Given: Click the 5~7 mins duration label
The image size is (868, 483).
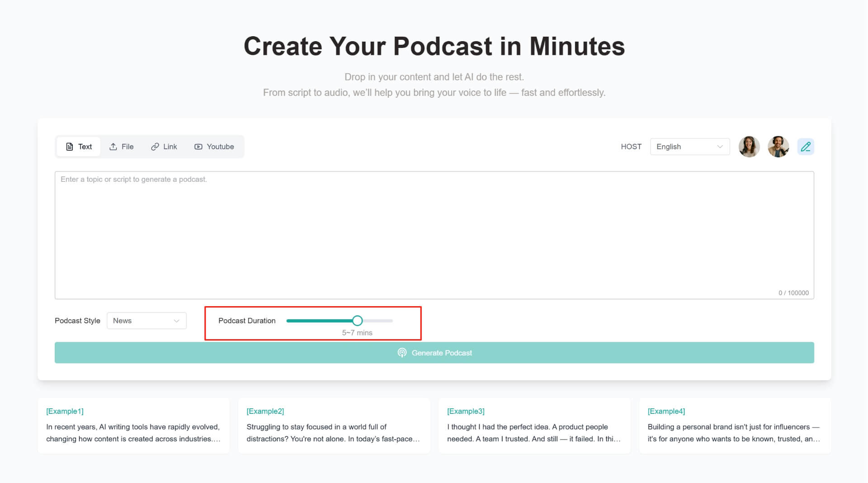Looking at the screenshot, I should (x=357, y=333).
